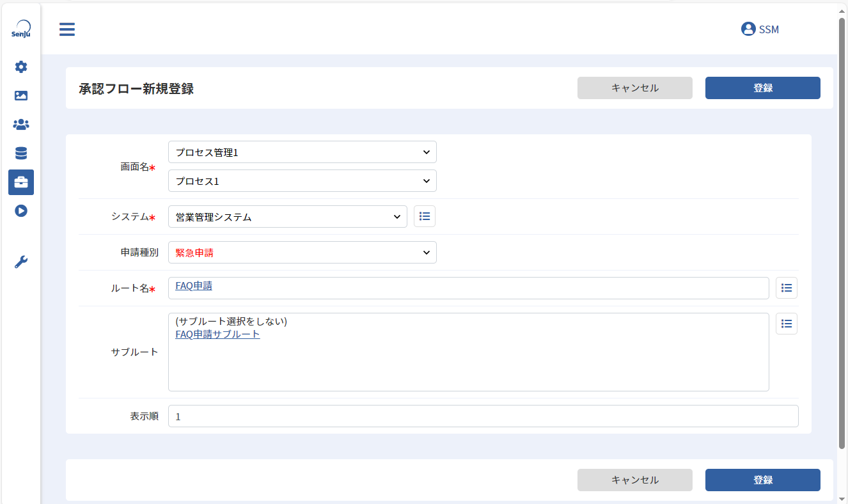Viewport: 848px width, 504px height.
Task: Click the bottom 登録 button
Action: click(763, 480)
